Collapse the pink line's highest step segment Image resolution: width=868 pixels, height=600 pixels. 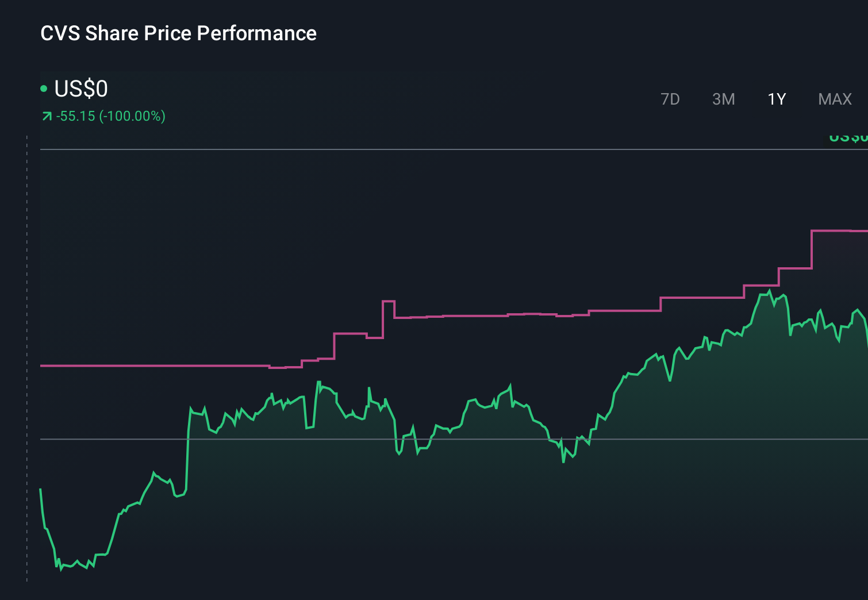point(839,230)
